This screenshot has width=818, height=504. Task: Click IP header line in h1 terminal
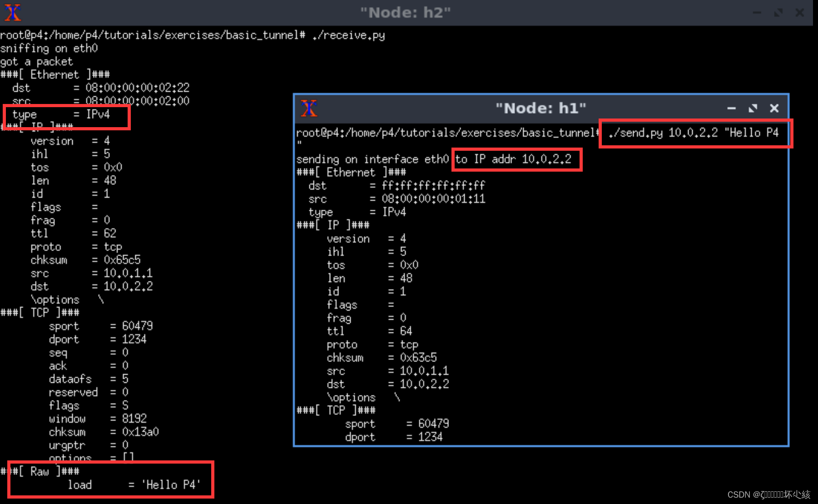coord(333,225)
